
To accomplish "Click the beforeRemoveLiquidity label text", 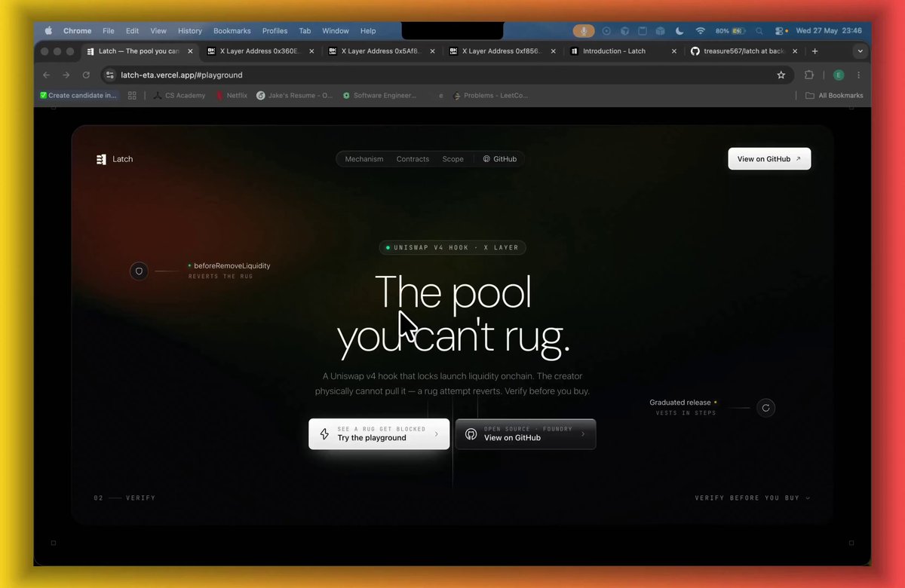I will point(232,265).
